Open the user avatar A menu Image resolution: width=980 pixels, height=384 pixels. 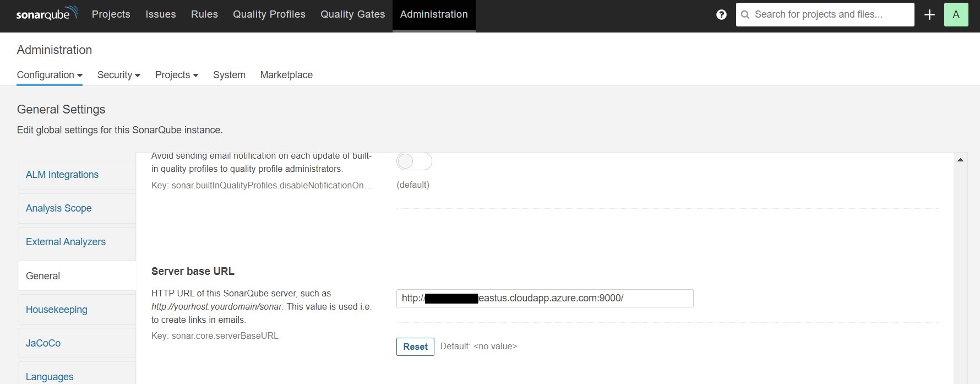pos(956,15)
